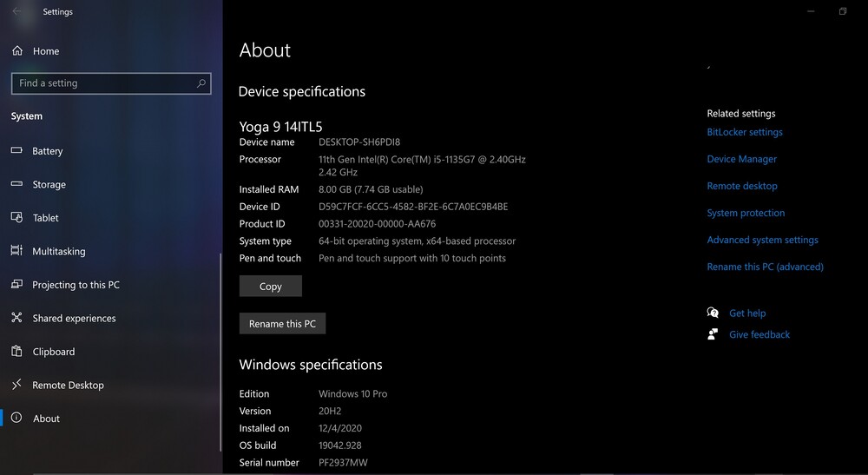Open Battery settings icon
The height and width of the screenshot is (475, 868).
tap(16, 151)
